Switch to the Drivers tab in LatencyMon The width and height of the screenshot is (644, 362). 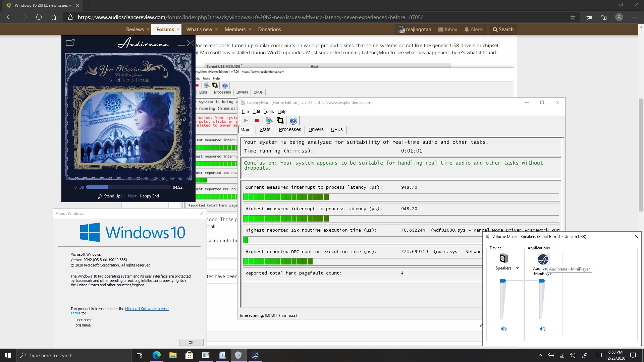click(316, 129)
